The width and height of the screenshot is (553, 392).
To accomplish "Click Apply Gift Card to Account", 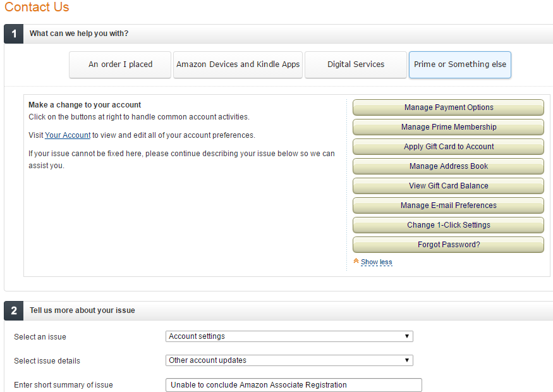I will 448,147.
